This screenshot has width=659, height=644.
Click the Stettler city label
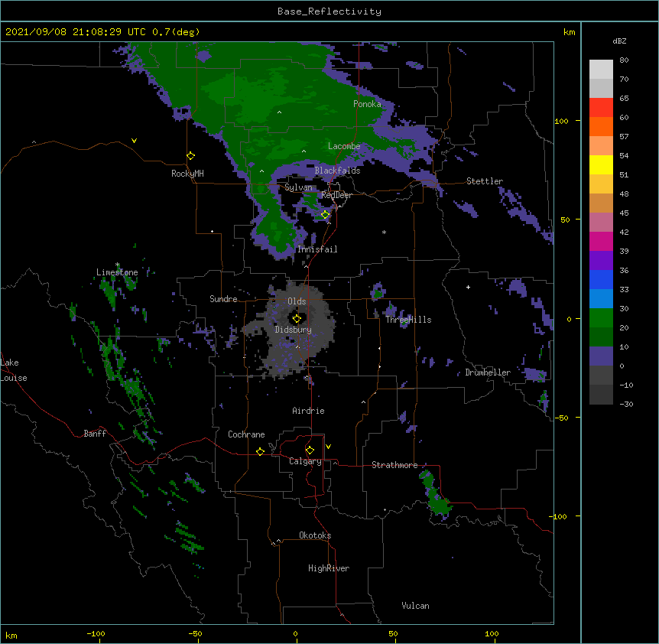(x=485, y=181)
